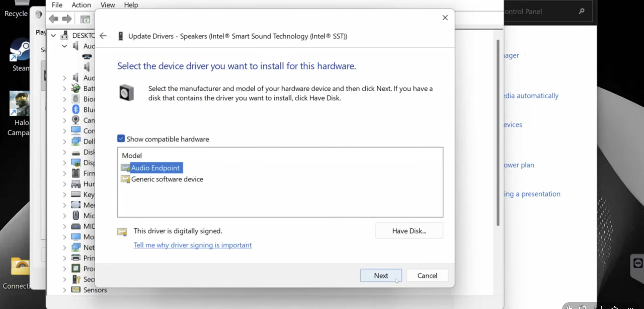Screen dimensions: 644x309
Task: Select the Biometric devices category icon
Action: [76, 99]
